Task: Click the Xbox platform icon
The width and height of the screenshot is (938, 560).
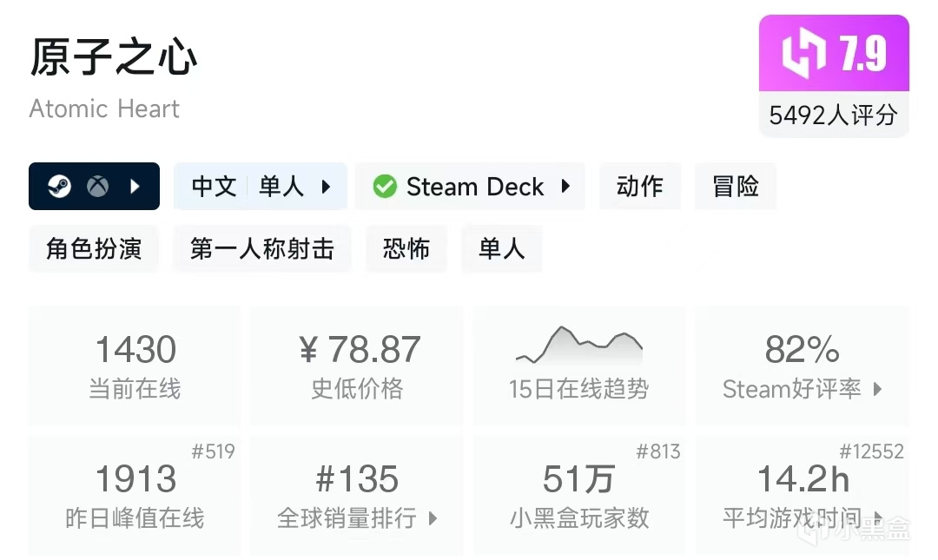Action: (x=97, y=187)
